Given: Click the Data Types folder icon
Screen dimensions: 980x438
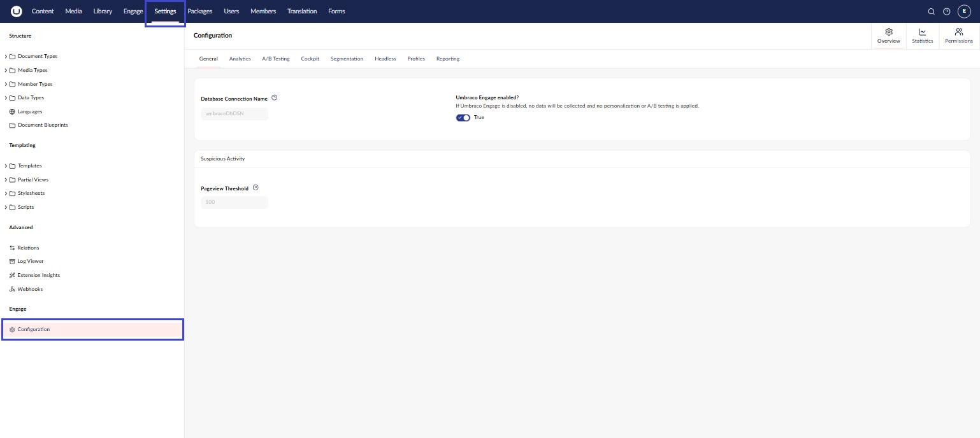Looking at the screenshot, I should tap(12, 98).
